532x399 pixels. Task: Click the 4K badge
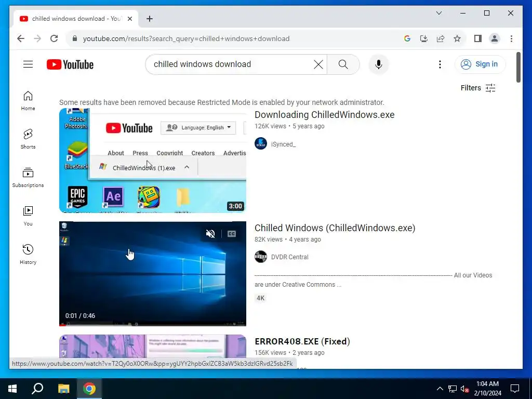(x=261, y=298)
